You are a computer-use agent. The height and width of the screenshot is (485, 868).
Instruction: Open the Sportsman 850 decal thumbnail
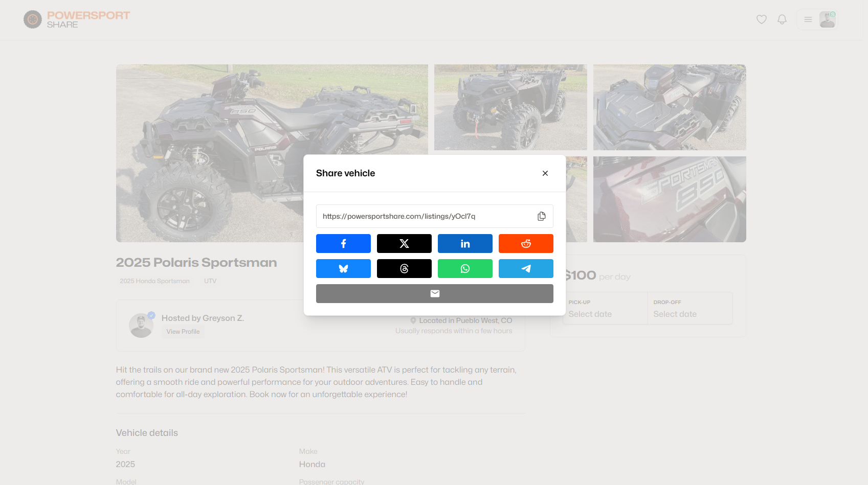click(670, 199)
